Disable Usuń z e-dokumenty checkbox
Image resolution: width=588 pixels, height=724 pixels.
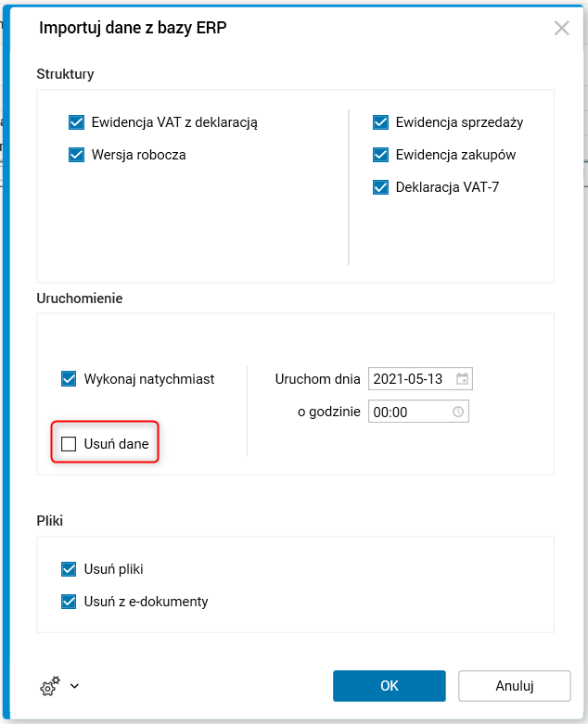pos(69,602)
